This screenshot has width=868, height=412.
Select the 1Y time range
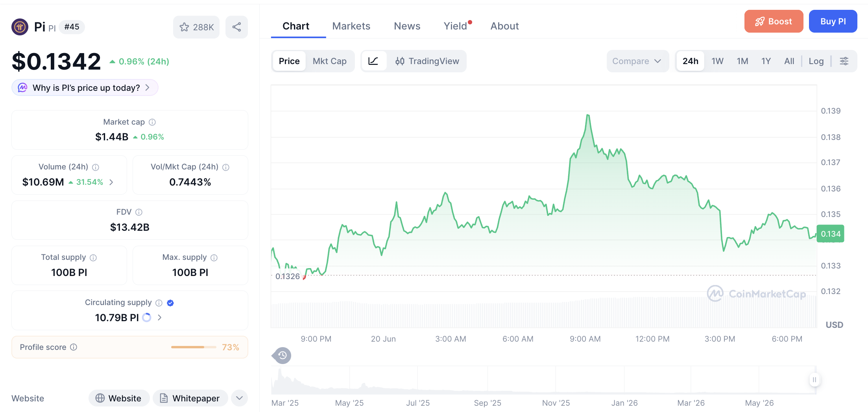tap(766, 61)
